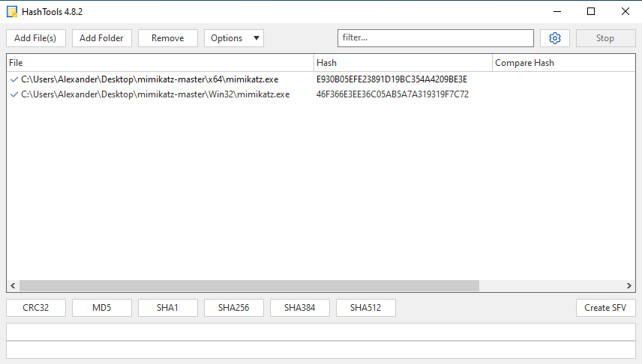Focus the filter text field
This screenshot has height=364, width=642.
[x=436, y=38]
